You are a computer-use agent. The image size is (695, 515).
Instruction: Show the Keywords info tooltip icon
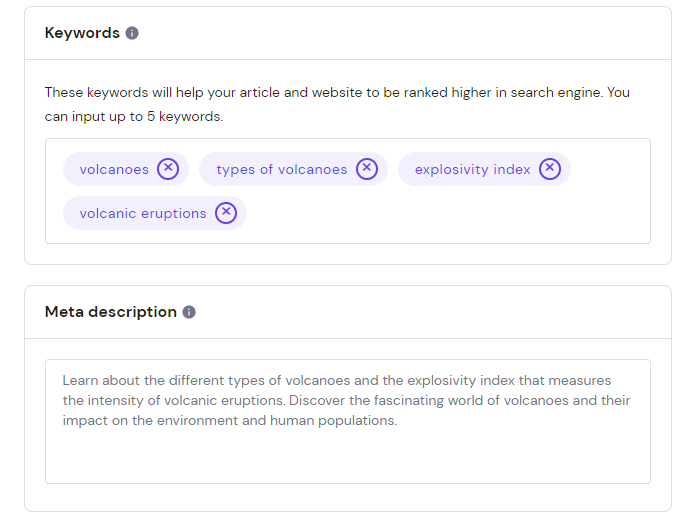click(132, 33)
